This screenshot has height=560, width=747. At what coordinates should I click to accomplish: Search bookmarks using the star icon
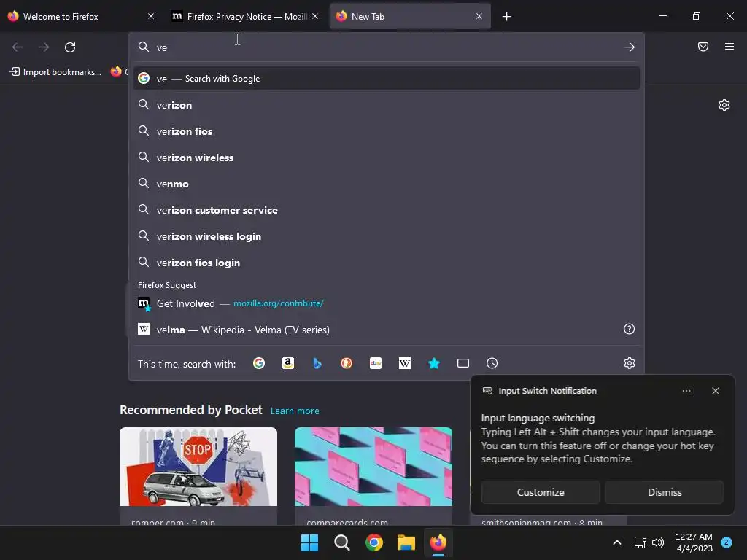pos(434,363)
